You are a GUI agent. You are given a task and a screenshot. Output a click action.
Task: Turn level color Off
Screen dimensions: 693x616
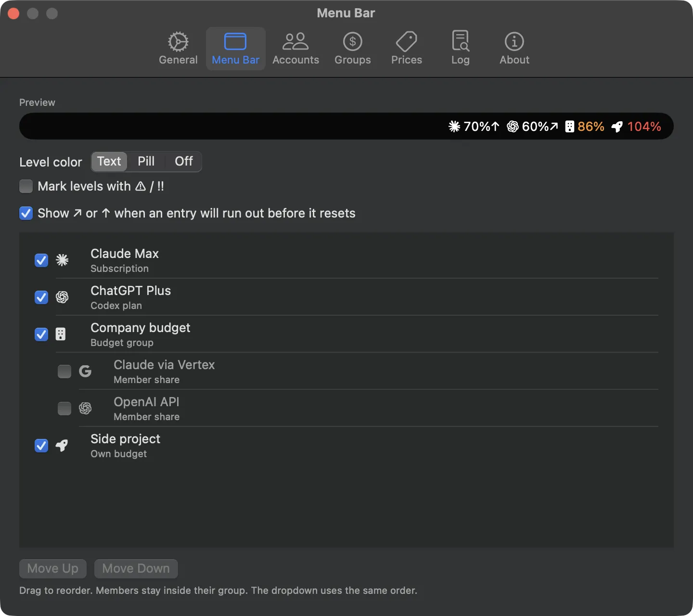coord(183,161)
